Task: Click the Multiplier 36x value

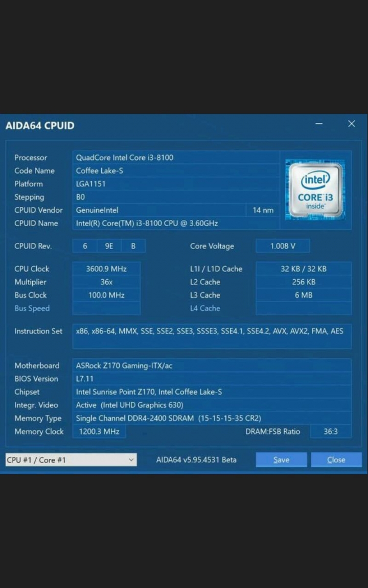Action: coord(106,282)
